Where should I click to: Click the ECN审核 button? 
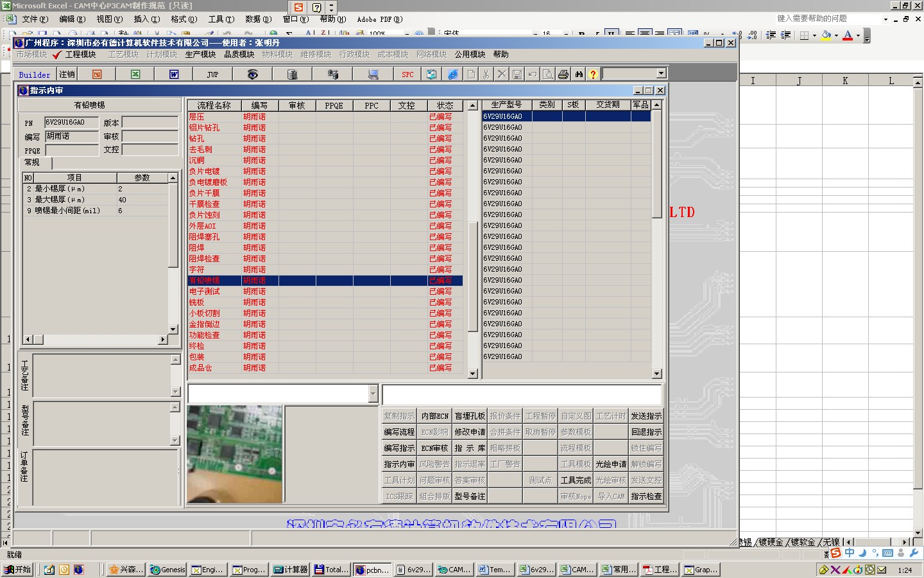[x=434, y=448]
